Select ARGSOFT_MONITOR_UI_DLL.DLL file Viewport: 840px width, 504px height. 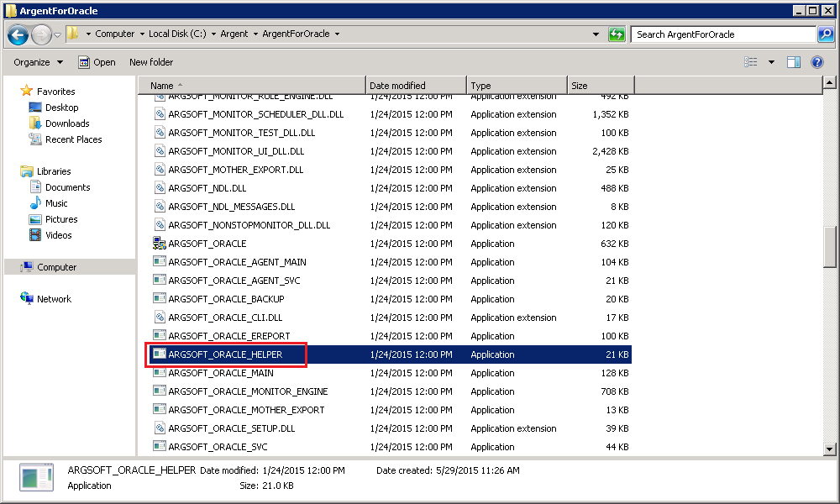coord(236,151)
